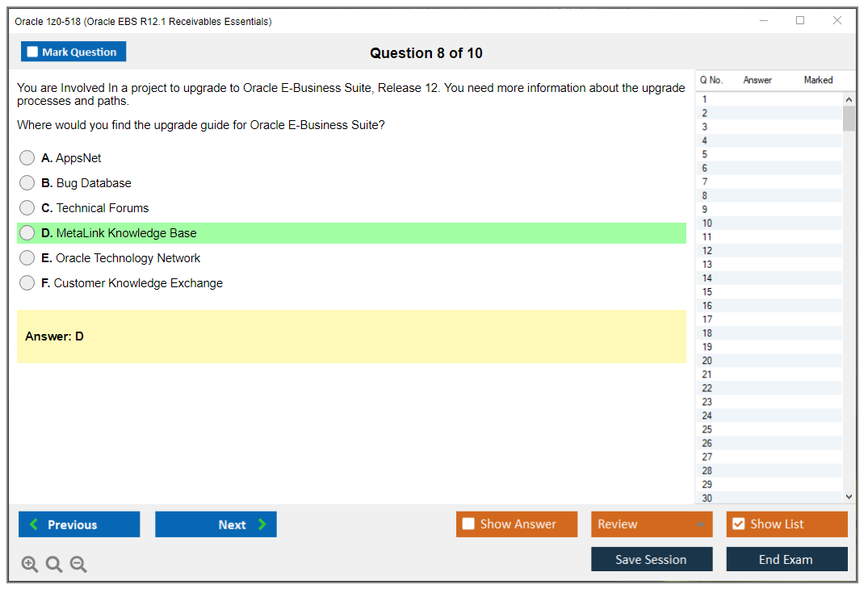This screenshot has width=868, height=593.
Task: Uncheck the Show List checkbox
Action: [x=738, y=524]
